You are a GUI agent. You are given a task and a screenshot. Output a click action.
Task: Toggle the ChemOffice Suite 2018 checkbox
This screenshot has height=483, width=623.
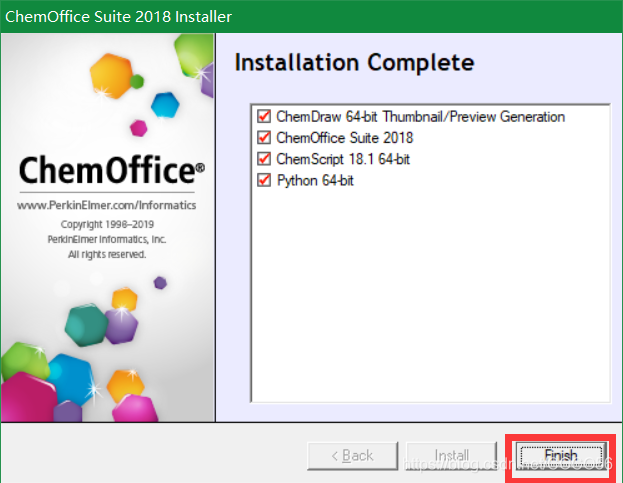(x=264, y=138)
